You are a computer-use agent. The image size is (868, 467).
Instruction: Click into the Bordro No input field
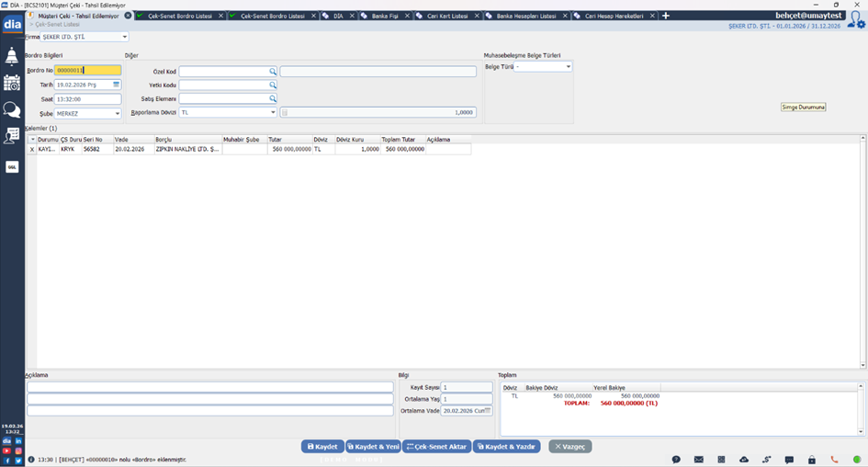click(87, 70)
